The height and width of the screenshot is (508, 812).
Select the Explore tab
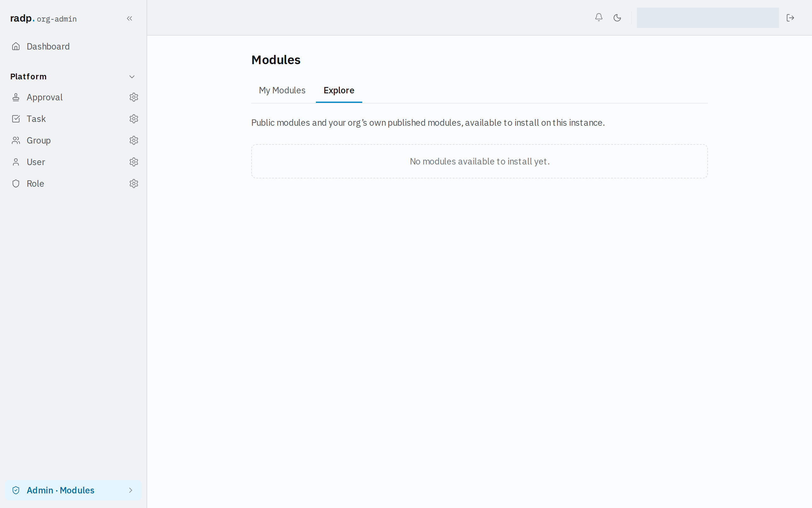click(x=339, y=90)
